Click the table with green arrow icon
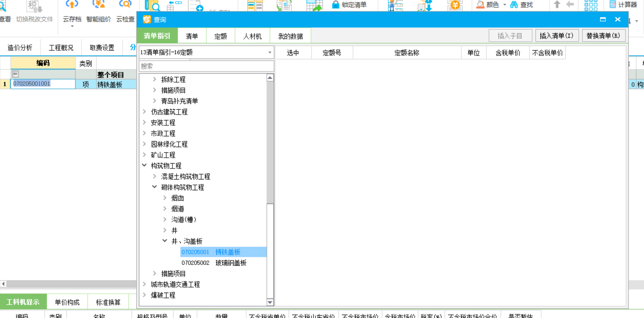 coord(314,5)
